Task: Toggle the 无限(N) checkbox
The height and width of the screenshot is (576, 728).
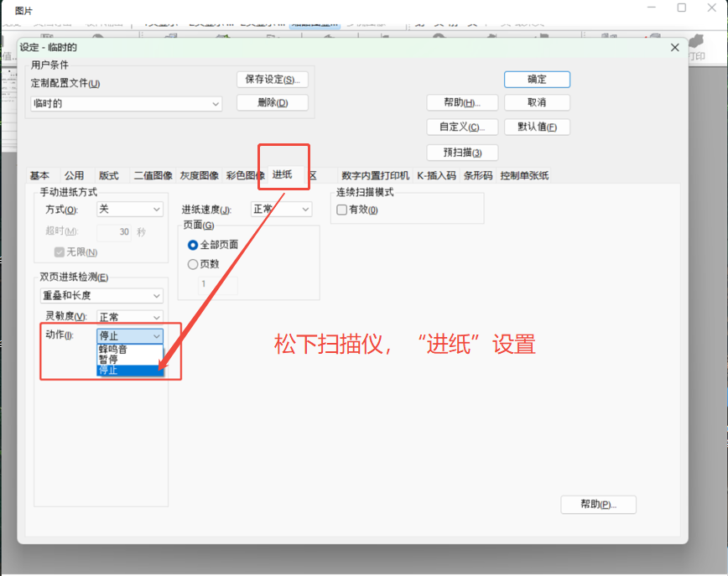Action: click(59, 252)
